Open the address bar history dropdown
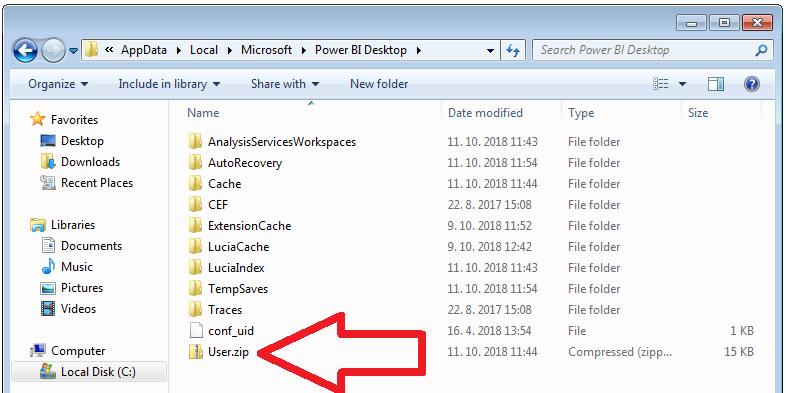The height and width of the screenshot is (393, 787). (490, 50)
